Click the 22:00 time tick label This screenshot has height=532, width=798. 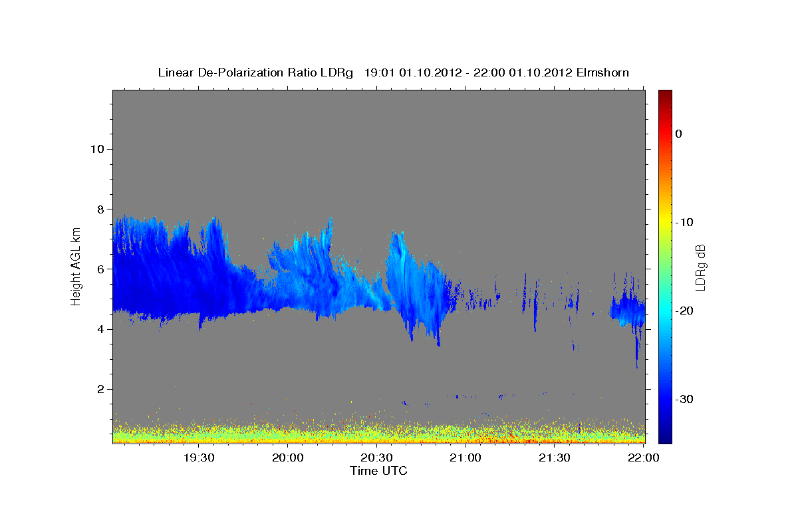[643, 458]
